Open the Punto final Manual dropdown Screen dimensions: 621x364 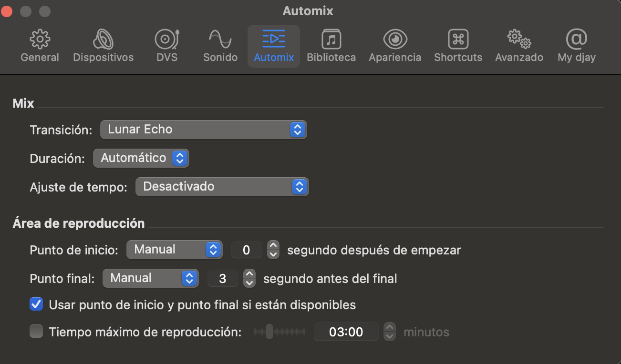pos(150,278)
